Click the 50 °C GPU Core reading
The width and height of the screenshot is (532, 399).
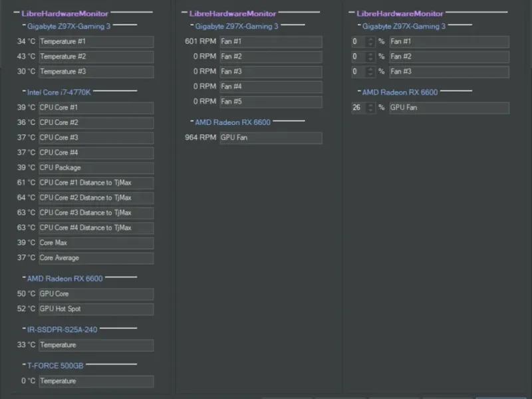coord(26,293)
